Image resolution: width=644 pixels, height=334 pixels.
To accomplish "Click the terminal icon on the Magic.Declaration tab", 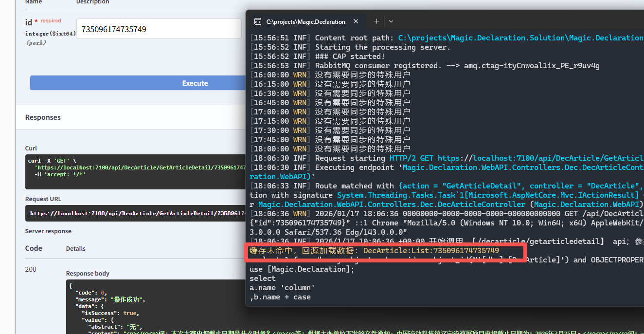I will click(x=257, y=21).
